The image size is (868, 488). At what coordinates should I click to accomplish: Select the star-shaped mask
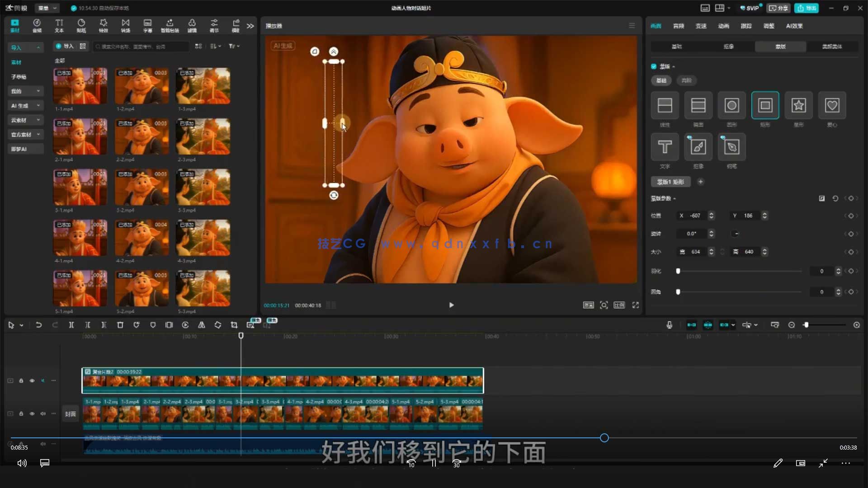point(798,105)
